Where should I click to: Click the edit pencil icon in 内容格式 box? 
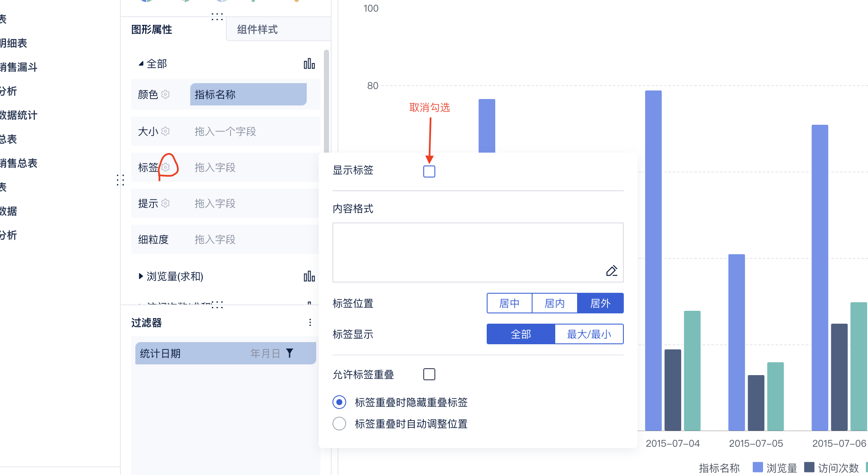[611, 271]
